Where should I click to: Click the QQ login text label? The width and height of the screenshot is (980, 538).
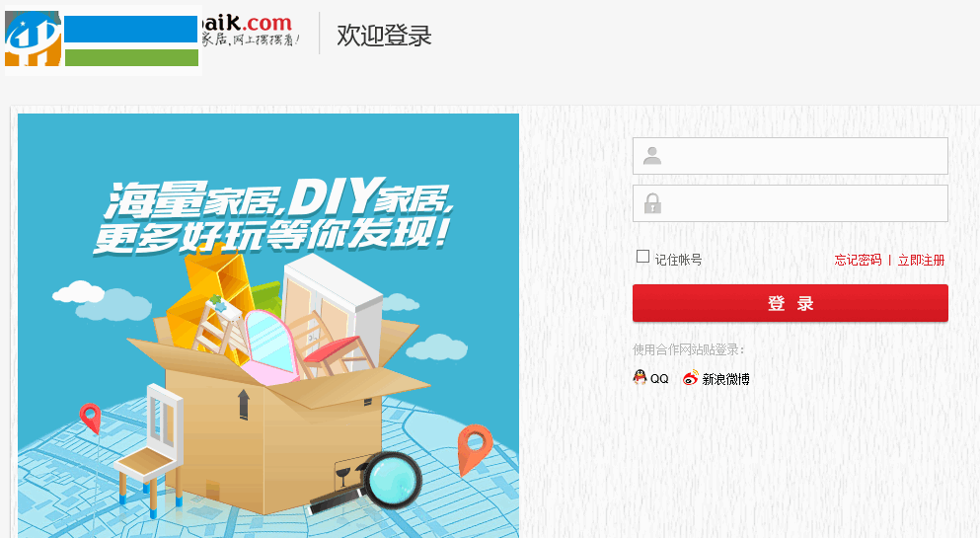point(659,379)
